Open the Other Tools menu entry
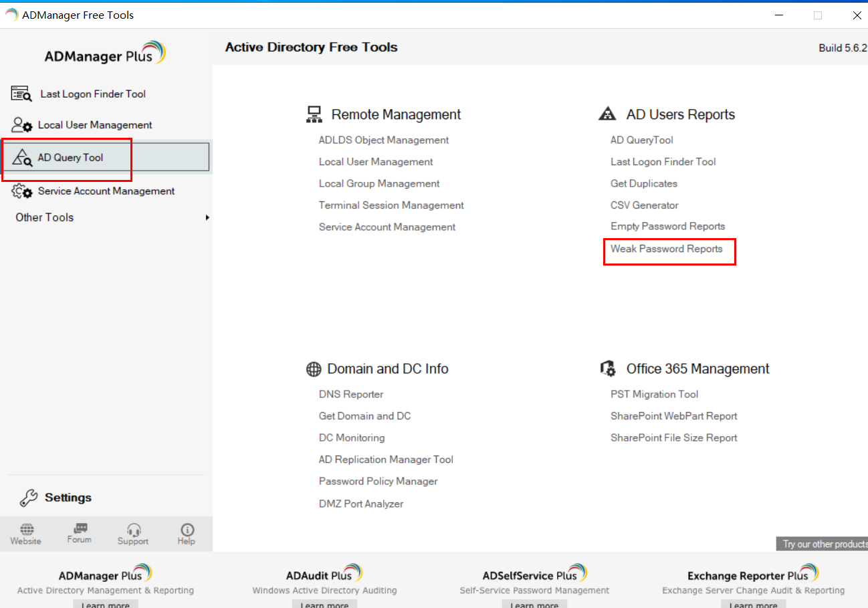Image resolution: width=868 pixels, height=608 pixels. tap(45, 217)
